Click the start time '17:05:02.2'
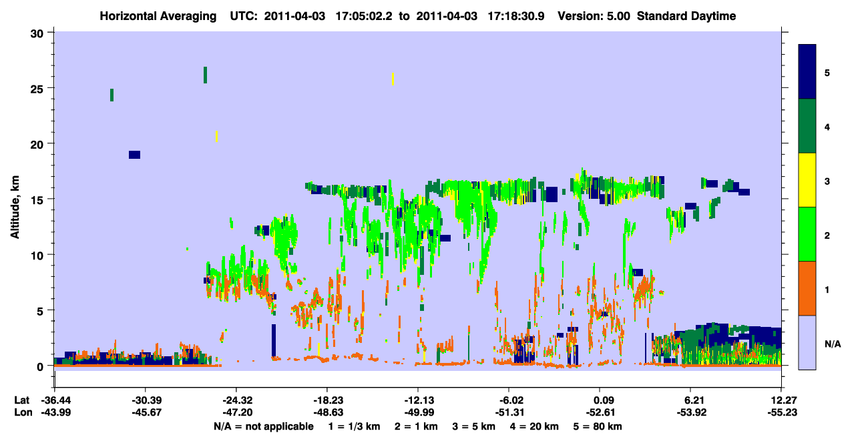This screenshot has height=445, width=868. pyautogui.click(x=363, y=16)
